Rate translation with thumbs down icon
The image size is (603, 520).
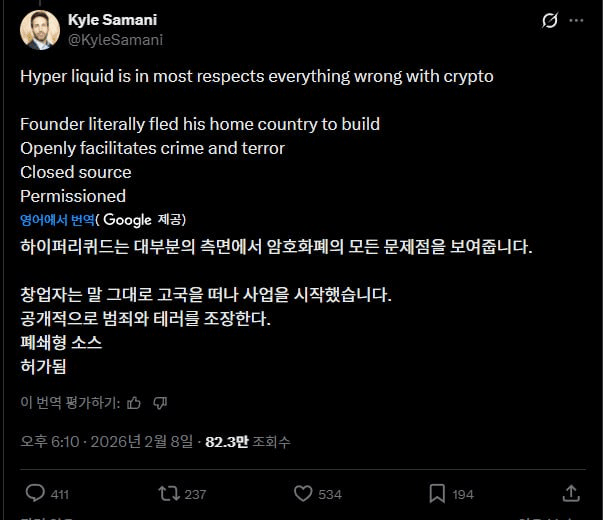[160, 403]
